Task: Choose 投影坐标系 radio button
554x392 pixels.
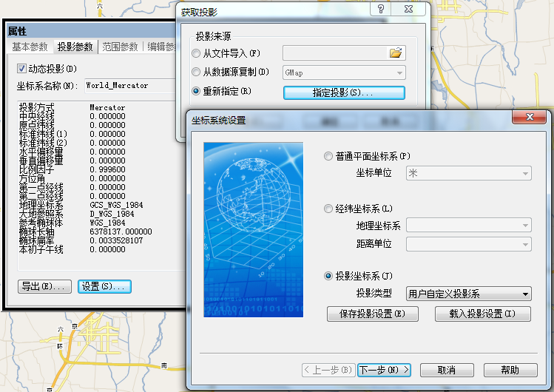Action: pyautogui.click(x=328, y=276)
